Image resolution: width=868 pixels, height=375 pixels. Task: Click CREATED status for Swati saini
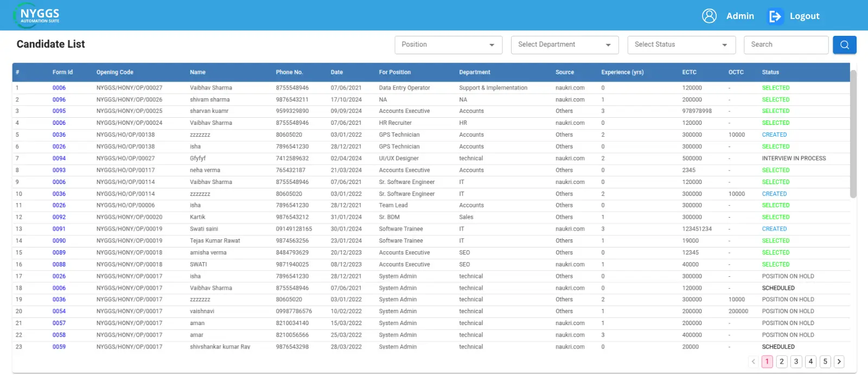774,229
